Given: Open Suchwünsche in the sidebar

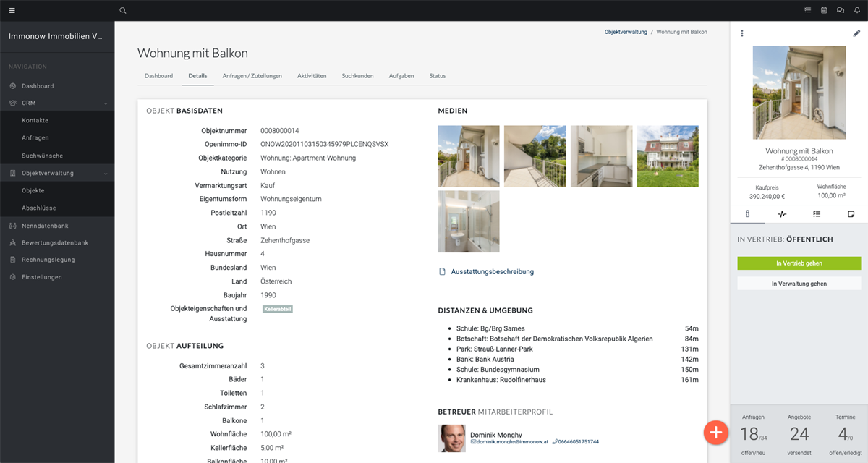Looking at the screenshot, I should pos(42,156).
